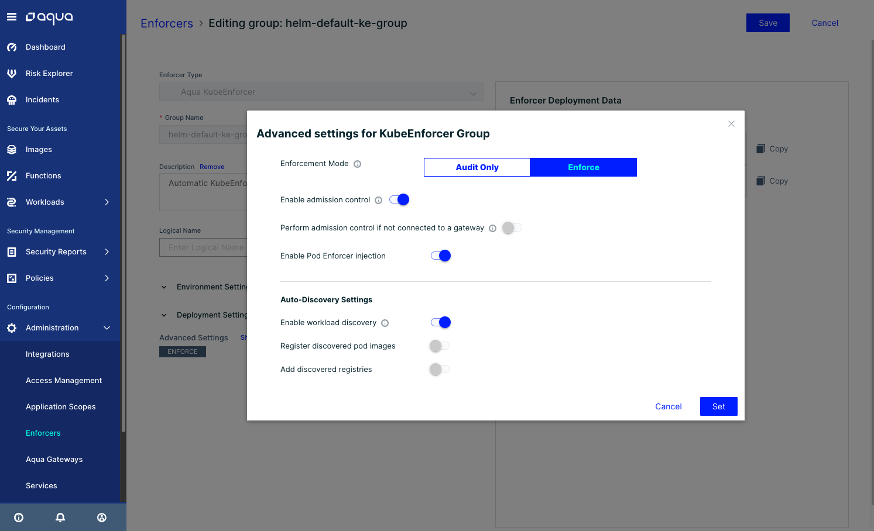Open Access Management in the sidebar

tap(64, 381)
